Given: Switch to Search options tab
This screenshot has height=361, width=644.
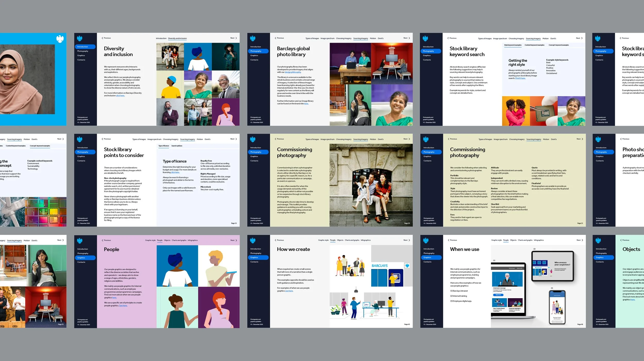Looking at the screenshot, I should pos(177,146).
